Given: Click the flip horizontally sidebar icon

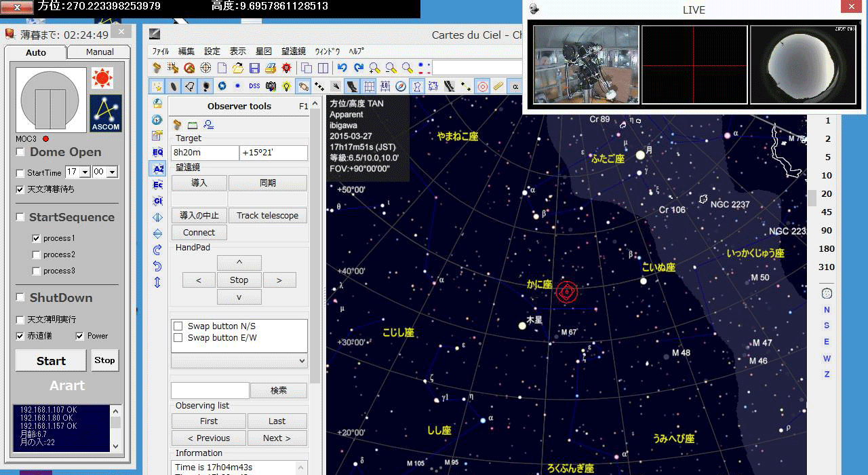Looking at the screenshot, I should click(158, 217).
